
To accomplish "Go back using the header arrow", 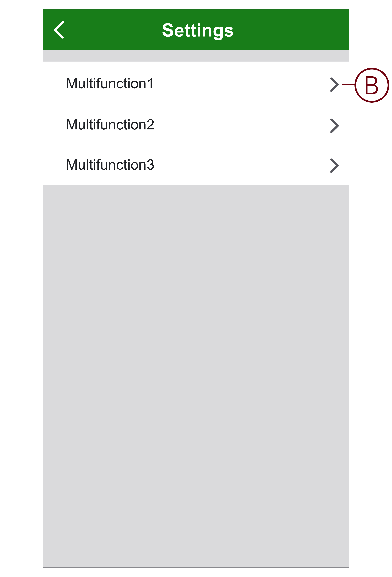I will [59, 30].
